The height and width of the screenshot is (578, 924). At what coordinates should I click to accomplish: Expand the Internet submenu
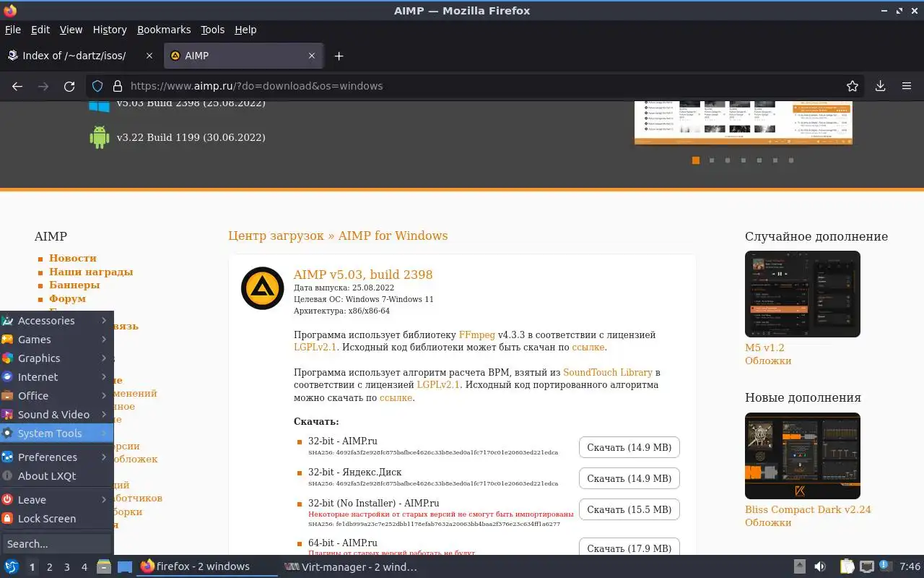coord(56,377)
